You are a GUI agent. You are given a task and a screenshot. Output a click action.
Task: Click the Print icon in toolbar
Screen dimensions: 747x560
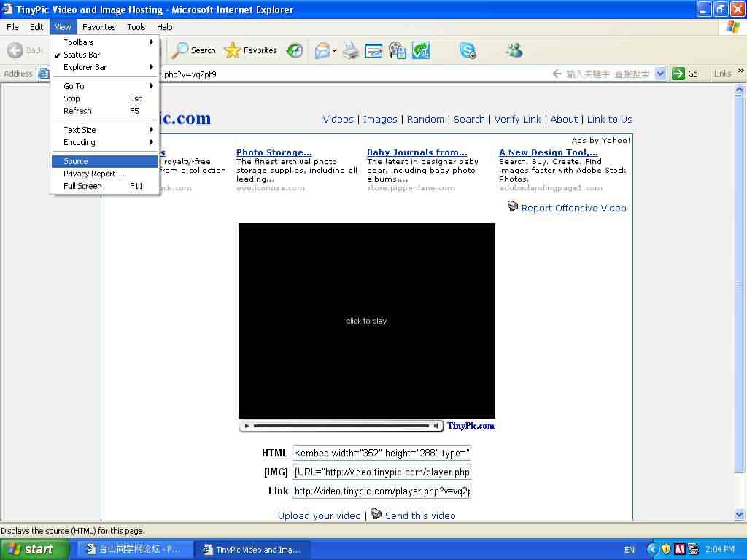351,50
